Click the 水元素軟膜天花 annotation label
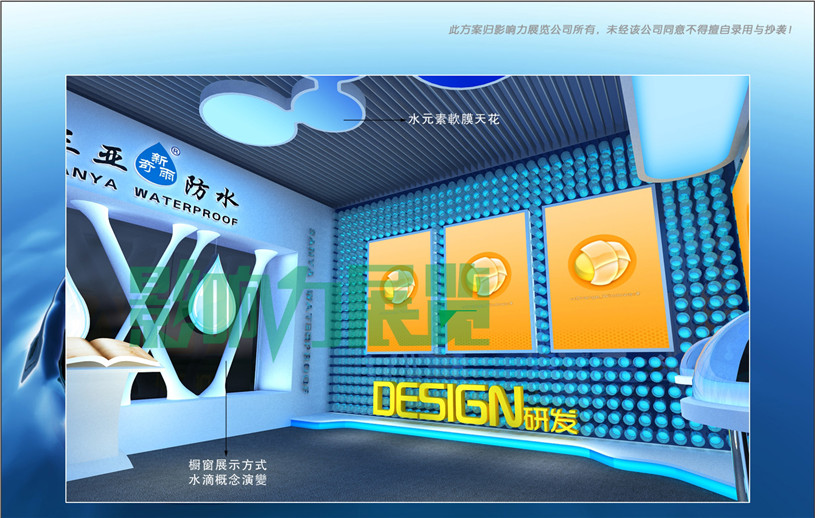The height and width of the screenshot is (518, 815). click(453, 119)
